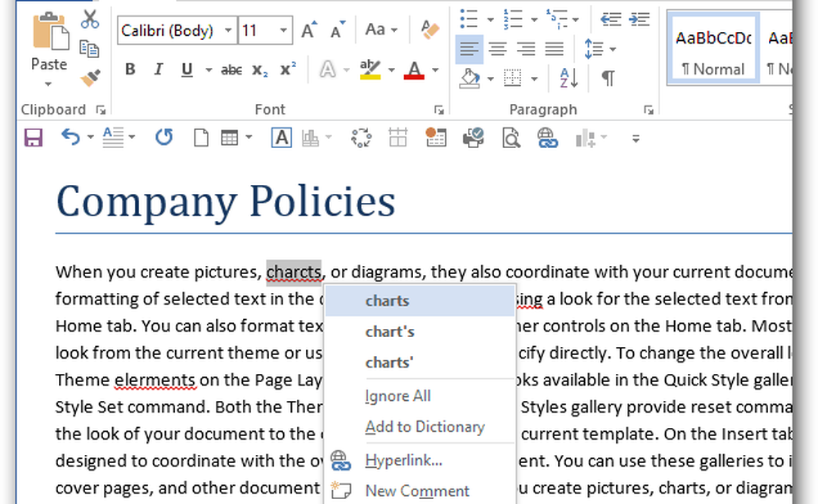Click the Sort A to Z icon
This screenshot has width=818, height=504.
(569, 79)
